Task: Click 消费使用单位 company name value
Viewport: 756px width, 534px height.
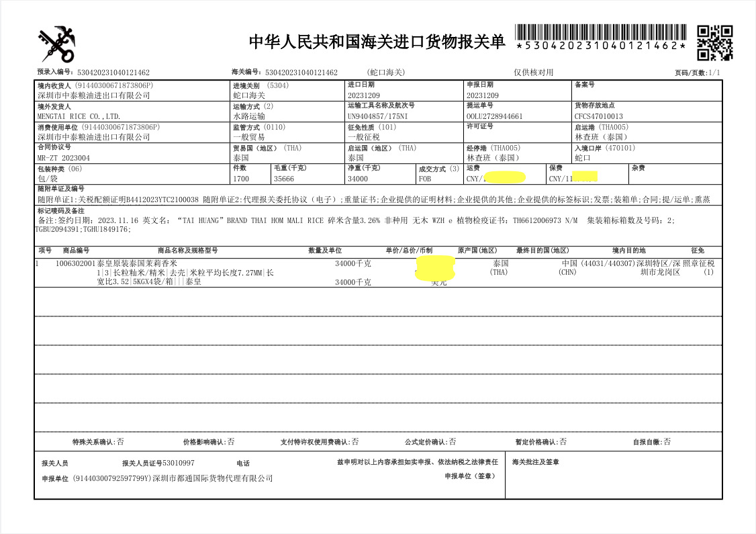Action: pyautogui.click(x=94, y=137)
